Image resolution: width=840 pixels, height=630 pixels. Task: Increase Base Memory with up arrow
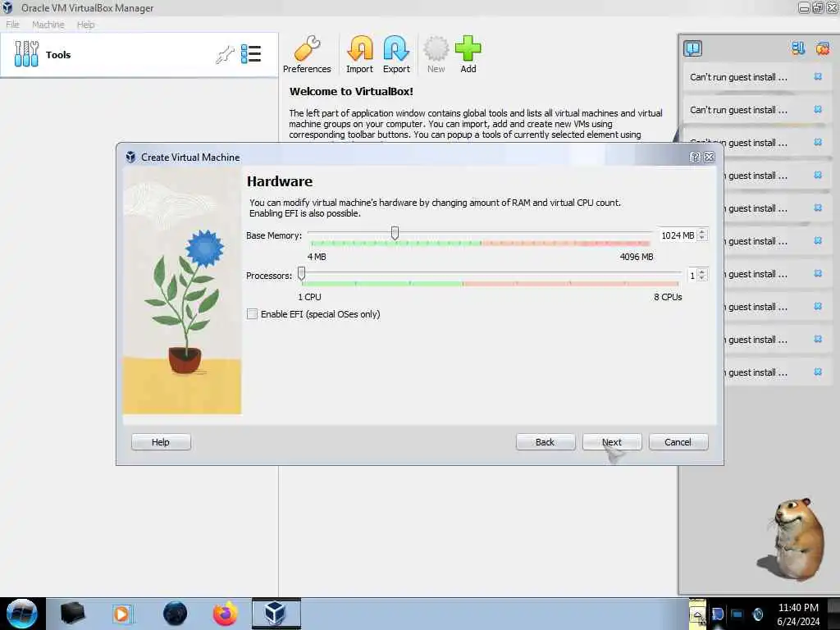(702, 232)
